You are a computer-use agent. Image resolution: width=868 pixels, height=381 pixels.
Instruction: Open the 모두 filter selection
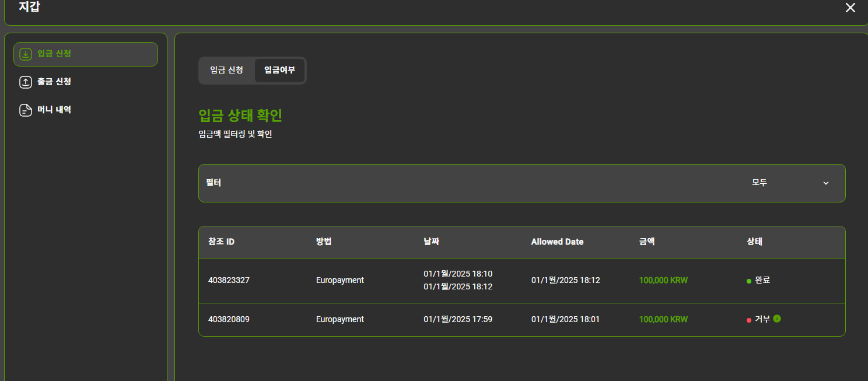point(759,183)
